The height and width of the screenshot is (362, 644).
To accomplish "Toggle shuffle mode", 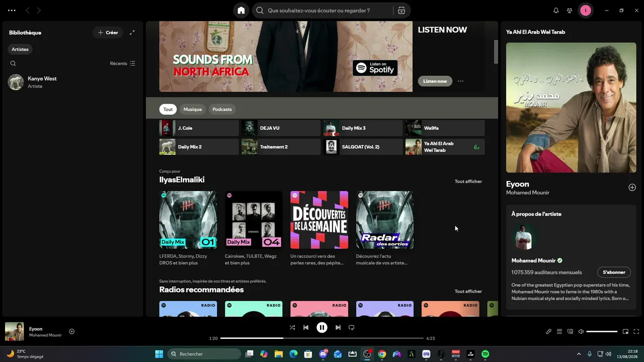I will (292, 327).
